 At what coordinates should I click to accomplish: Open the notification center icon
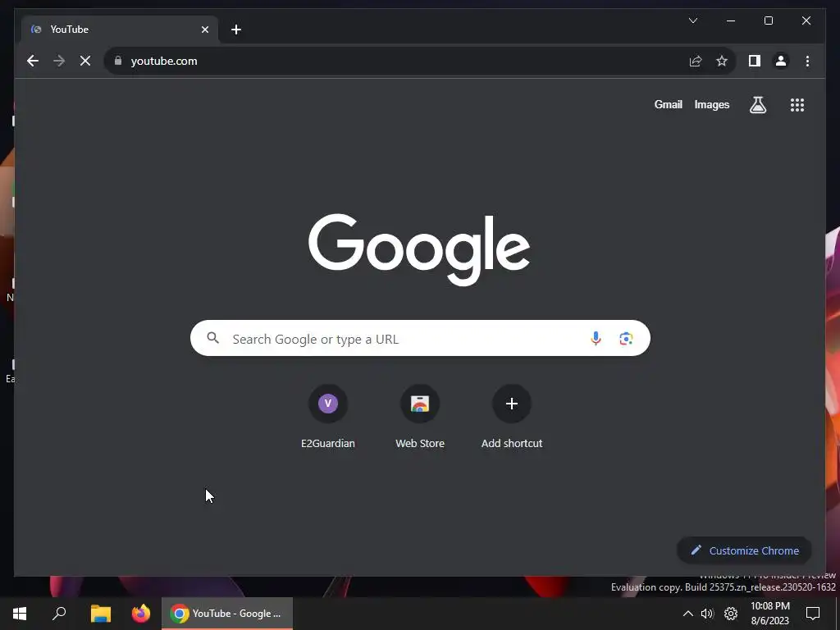(813, 614)
